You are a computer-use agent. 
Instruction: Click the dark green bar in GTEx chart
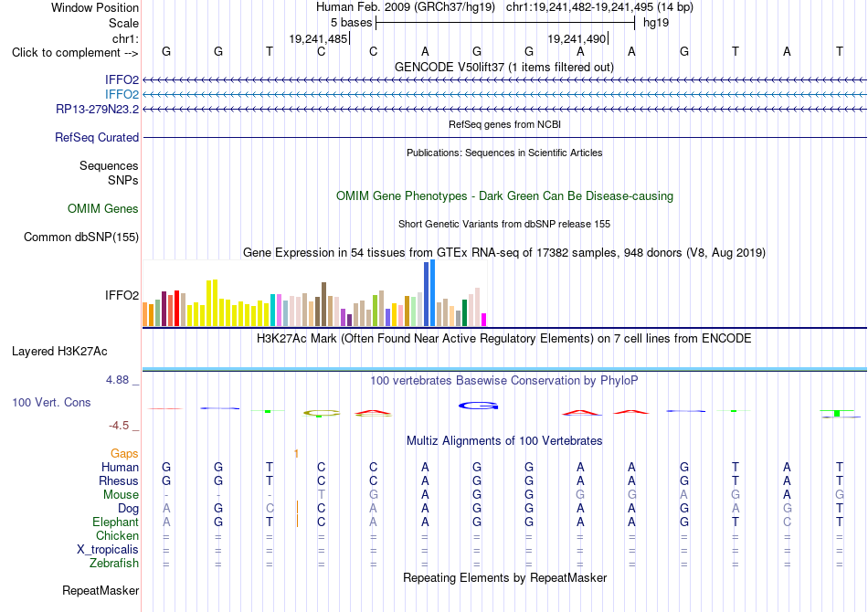464,312
